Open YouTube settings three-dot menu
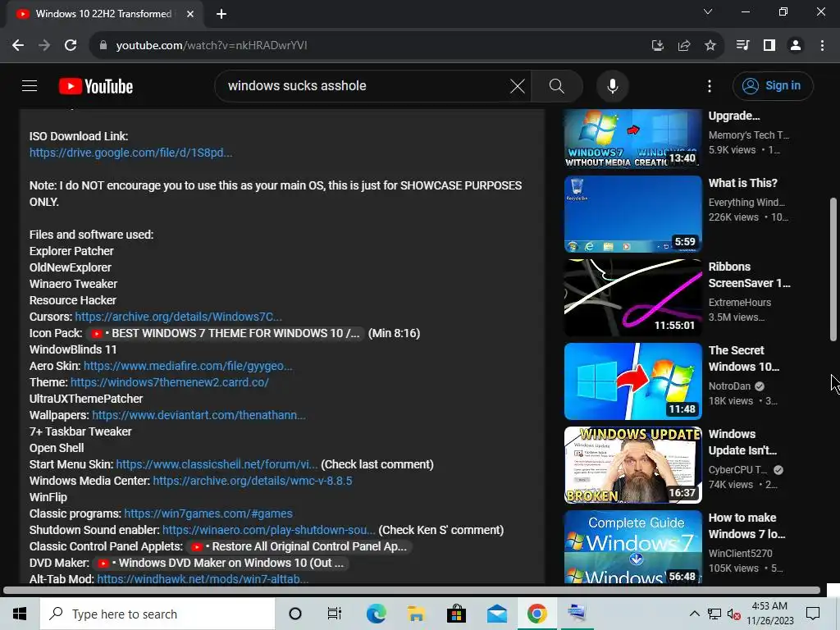840x630 pixels. pyautogui.click(x=710, y=85)
